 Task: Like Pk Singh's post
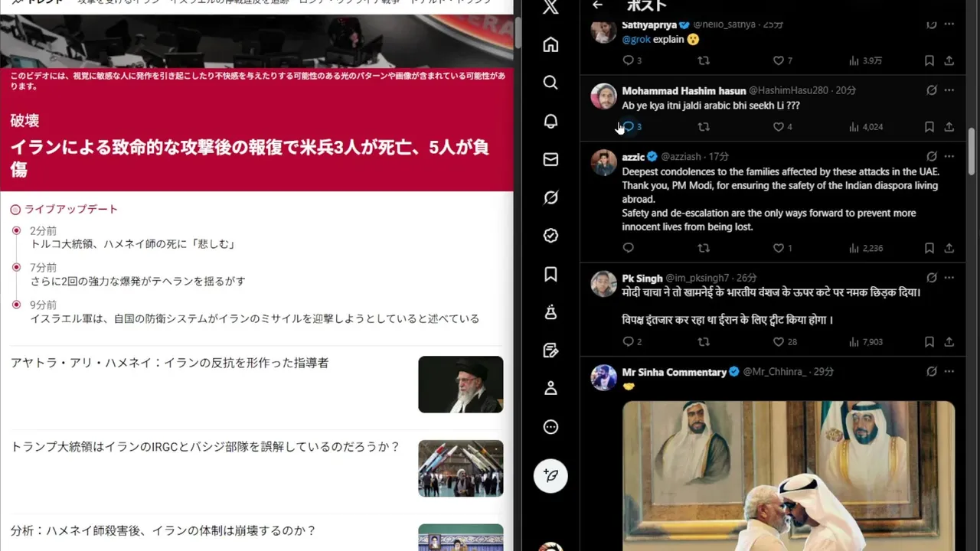coord(779,342)
